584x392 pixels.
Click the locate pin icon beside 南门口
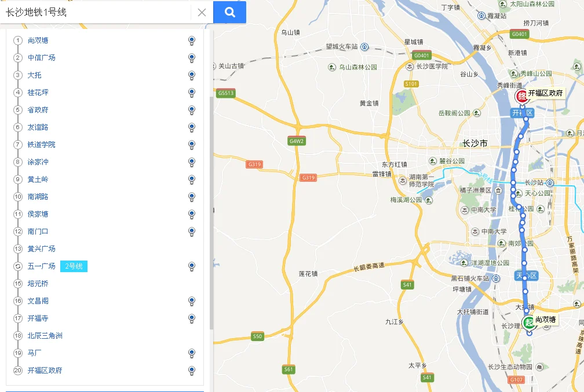tap(191, 232)
